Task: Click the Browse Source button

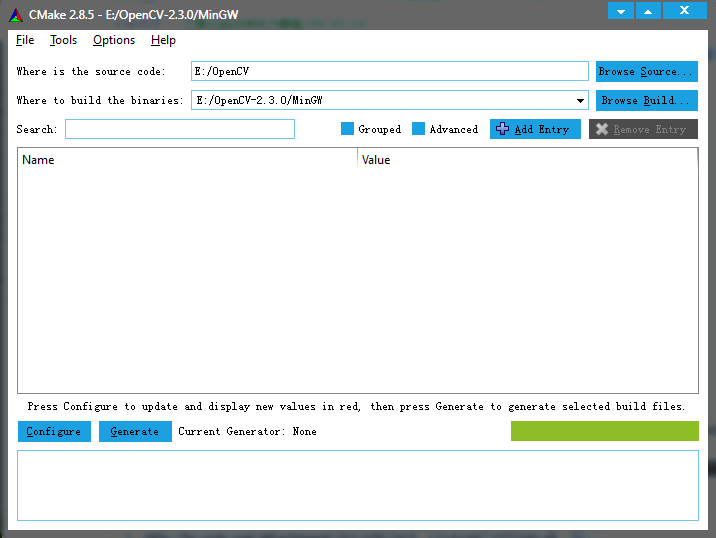Action: click(647, 72)
